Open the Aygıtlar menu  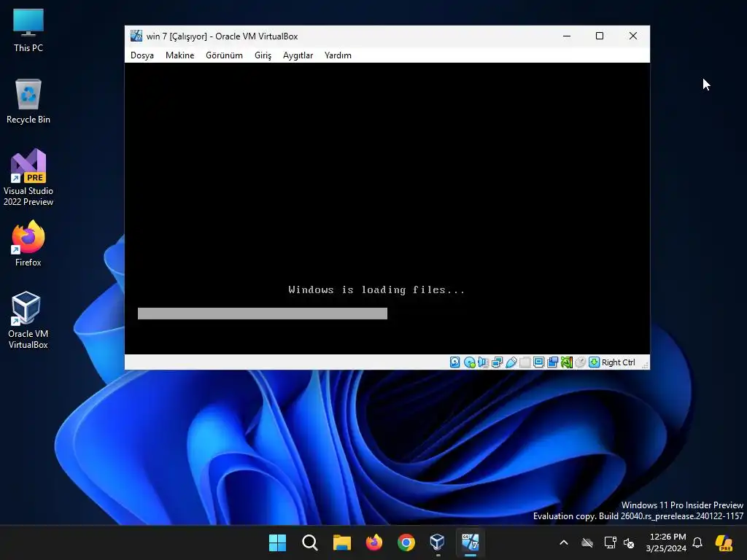pos(298,55)
